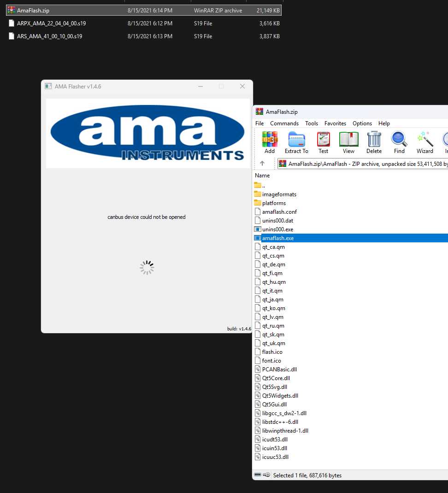Click the loading spinner in AMA Flasher
This screenshot has height=493, width=448.
pos(147,268)
